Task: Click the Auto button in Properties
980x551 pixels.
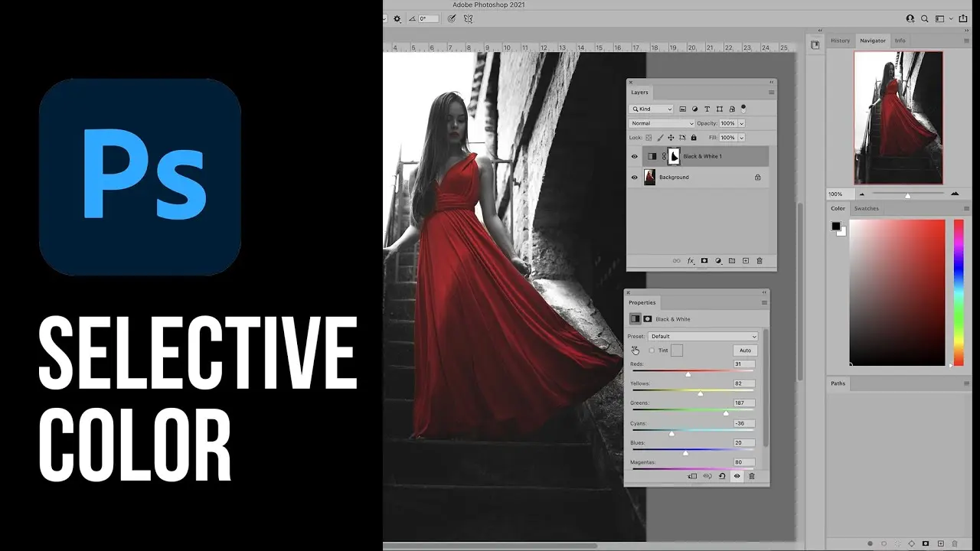Action: coord(745,350)
